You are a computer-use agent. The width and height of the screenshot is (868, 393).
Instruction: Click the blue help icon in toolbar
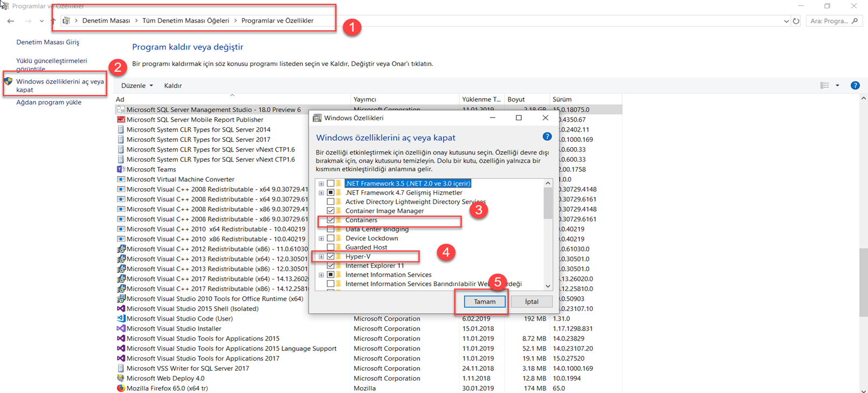[x=855, y=85]
